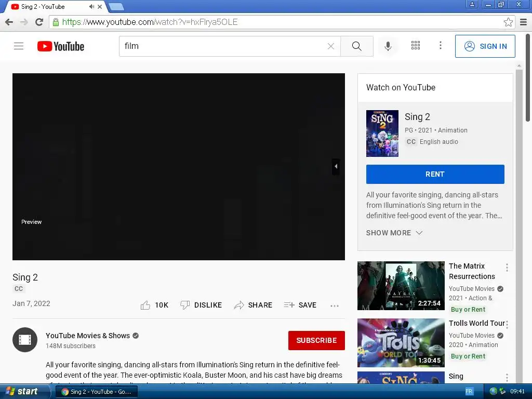View site security padlock info
This screenshot has height=399, width=532.
coord(56,22)
